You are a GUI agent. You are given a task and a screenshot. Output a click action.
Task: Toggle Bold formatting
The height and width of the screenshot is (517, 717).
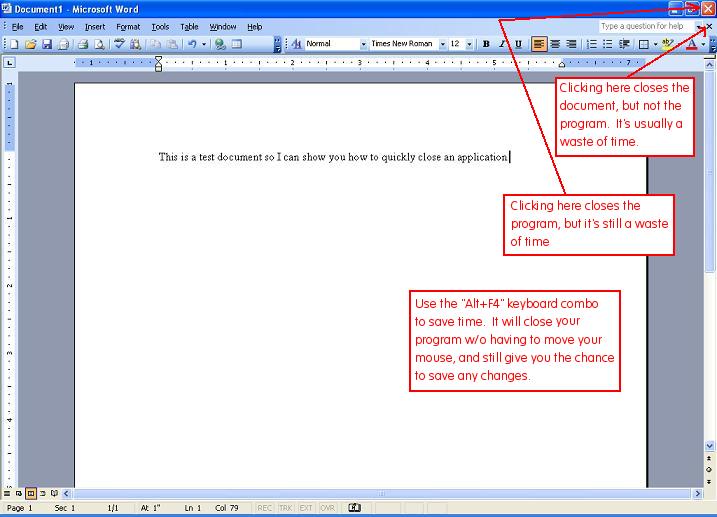click(486, 44)
